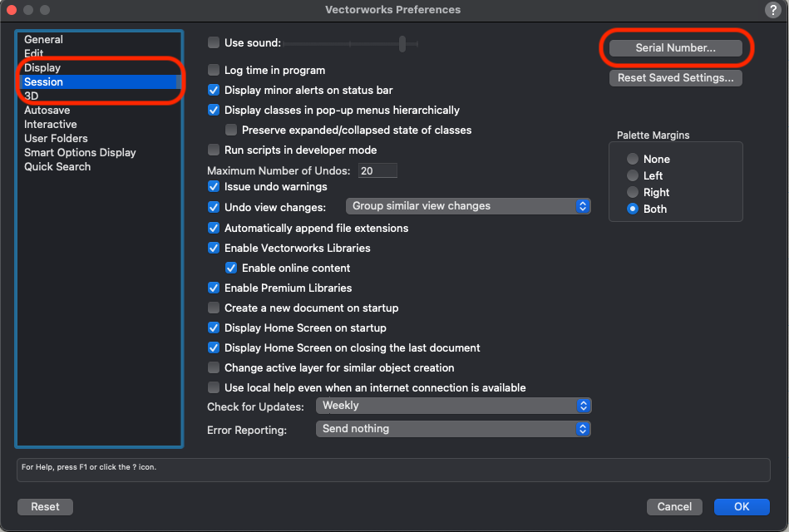Viewport: 789px width, 532px height.
Task: Click OK to confirm preferences
Action: (741, 506)
